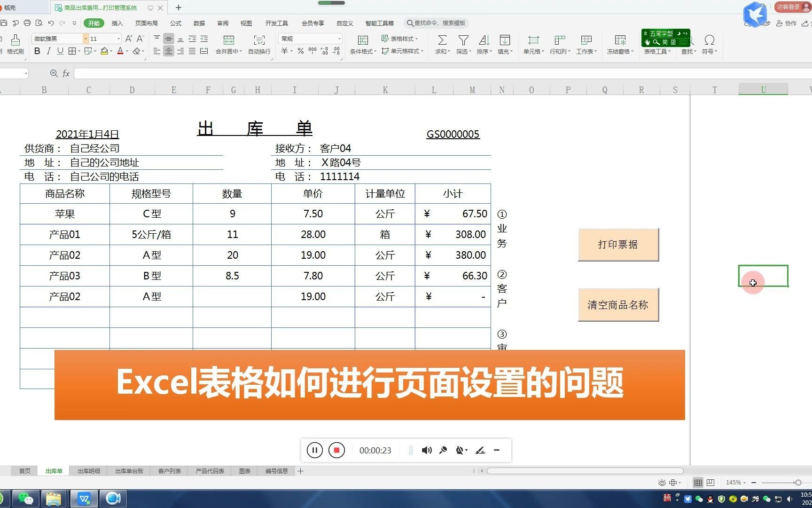Click the 打印票据 button
Screen dimensions: 812x508
point(618,245)
